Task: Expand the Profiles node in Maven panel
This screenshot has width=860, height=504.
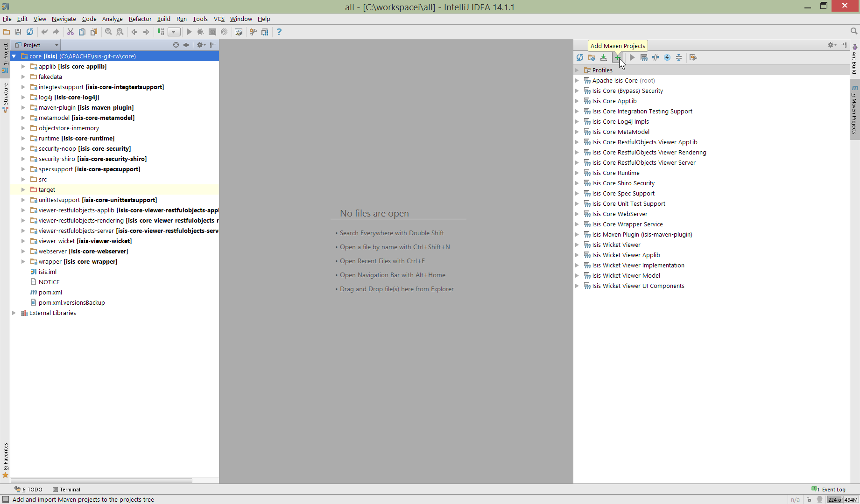Action: [577, 70]
